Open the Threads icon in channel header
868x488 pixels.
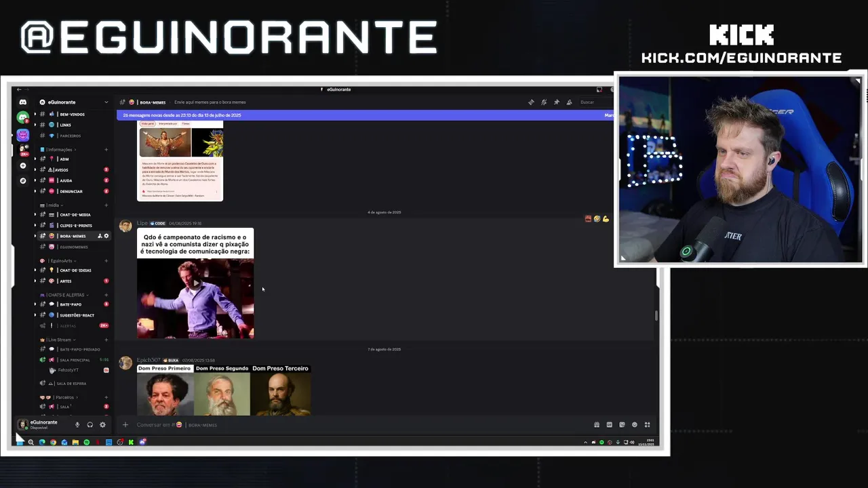(531, 102)
